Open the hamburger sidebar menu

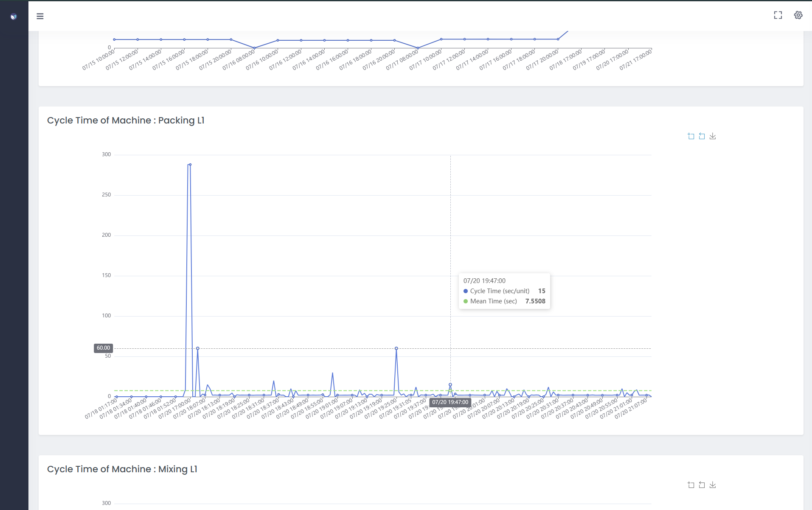40,16
